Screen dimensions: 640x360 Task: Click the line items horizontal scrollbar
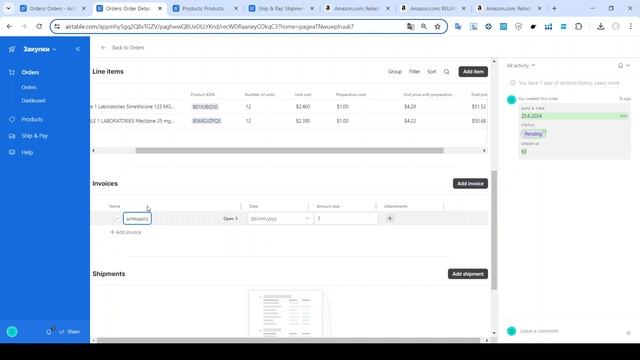click(289, 151)
